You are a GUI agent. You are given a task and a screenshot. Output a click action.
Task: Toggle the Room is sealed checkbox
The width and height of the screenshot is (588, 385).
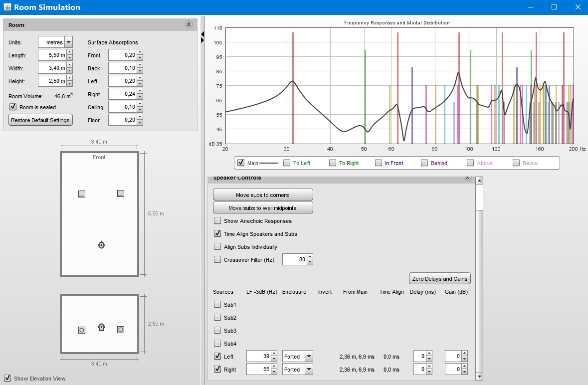(13, 107)
